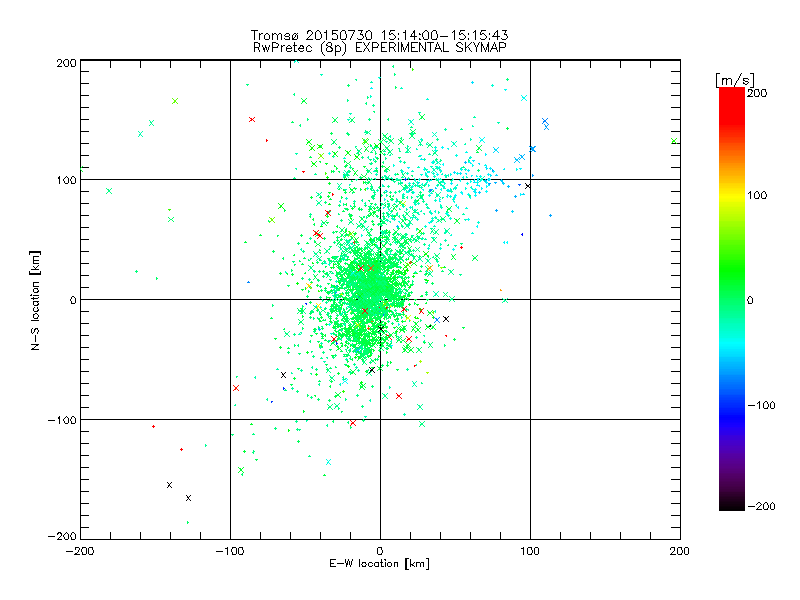Click the N-S axis tick label '100'
Screen dimensions: 800x600
click(66, 180)
